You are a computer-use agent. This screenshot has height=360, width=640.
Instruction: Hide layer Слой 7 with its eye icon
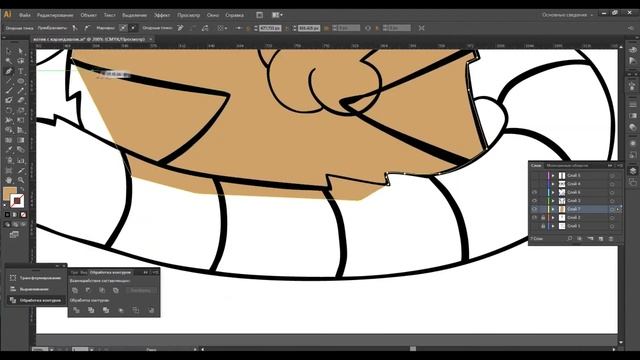point(535,209)
